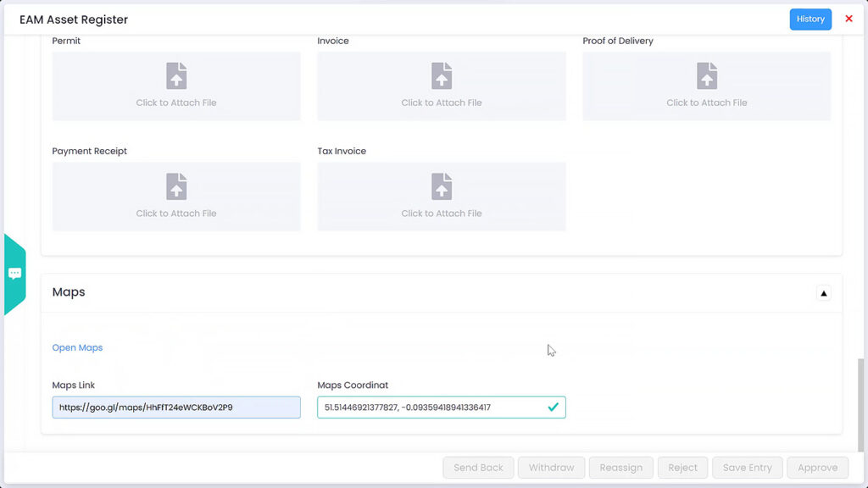
Task: Withdraw the entry
Action: pos(551,467)
